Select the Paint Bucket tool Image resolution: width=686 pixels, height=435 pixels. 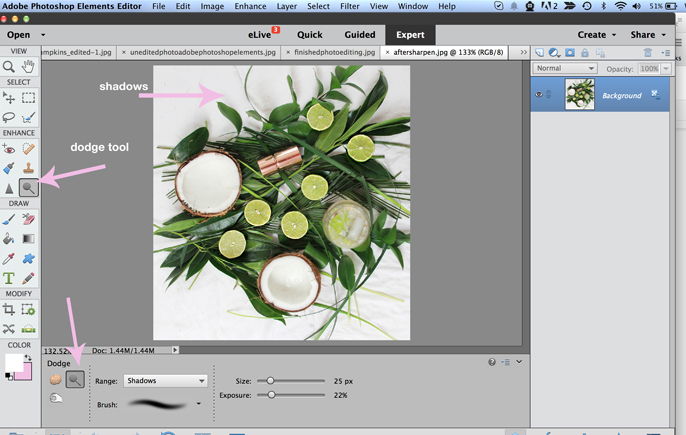click(9, 239)
